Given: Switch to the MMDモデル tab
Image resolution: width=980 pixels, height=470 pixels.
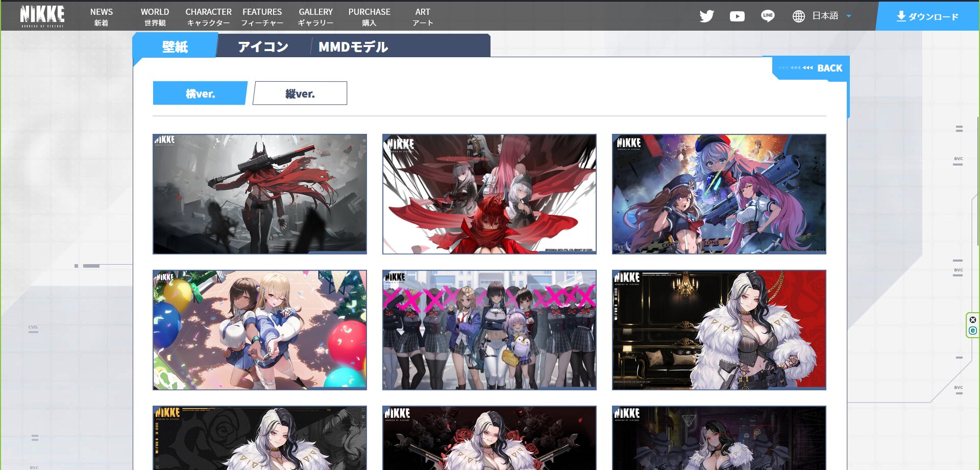Looking at the screenshot, I should point(353,46).
